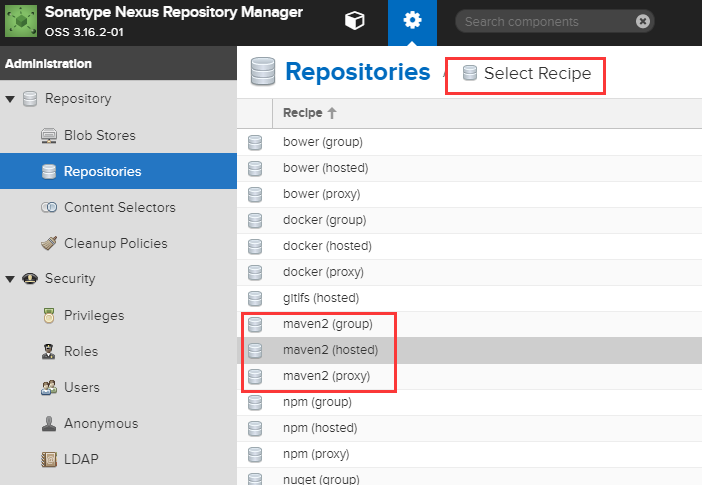Click the Nexus green logo icon
Screen dimensions: 702x485
21,21
